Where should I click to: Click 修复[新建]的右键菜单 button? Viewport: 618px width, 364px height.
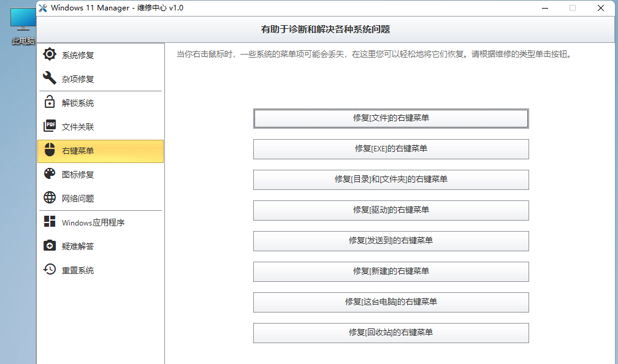[391, 271]
